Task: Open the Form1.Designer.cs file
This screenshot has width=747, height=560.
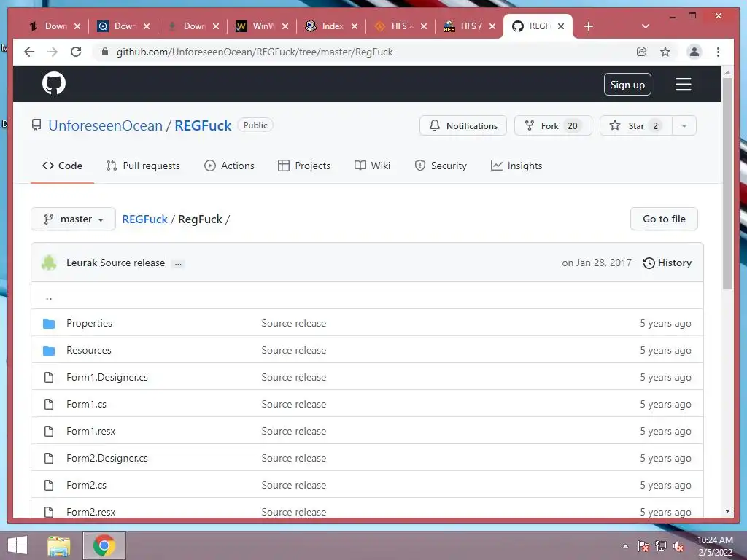Action: point(107,378)
